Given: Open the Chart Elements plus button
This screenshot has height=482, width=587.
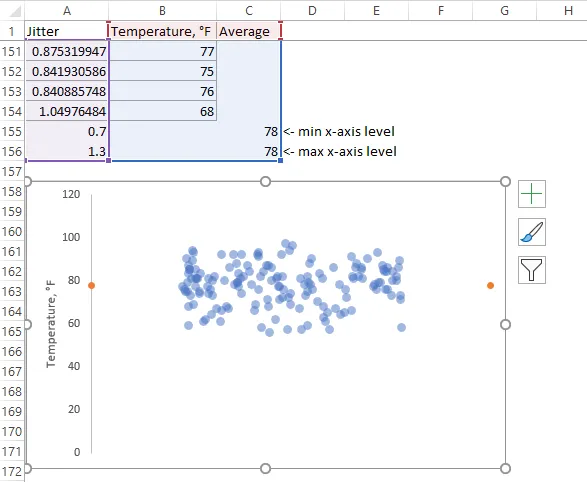Looking at the screenshot, I should click(x=532, y=194).
